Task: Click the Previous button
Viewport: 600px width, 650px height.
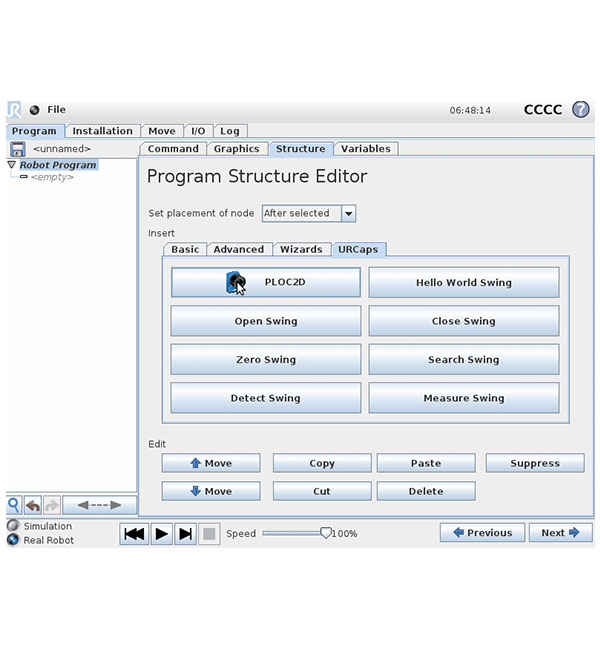Action: [482, 533]
